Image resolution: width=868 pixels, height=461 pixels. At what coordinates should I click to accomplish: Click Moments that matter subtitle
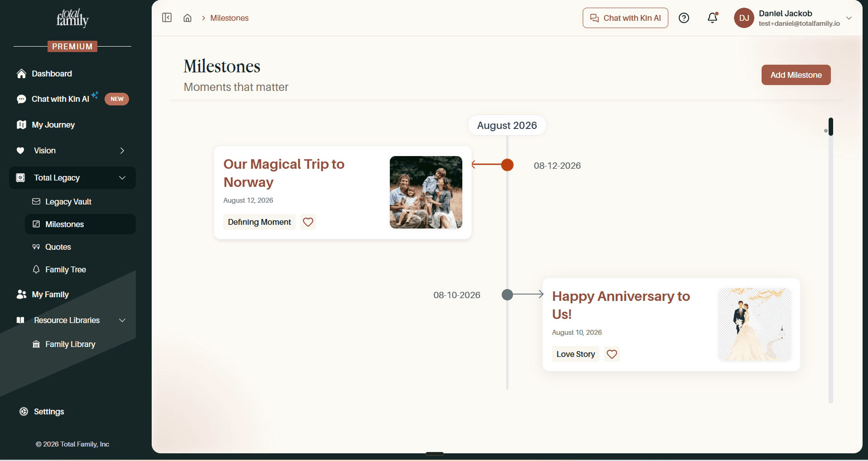click(236, 87)
